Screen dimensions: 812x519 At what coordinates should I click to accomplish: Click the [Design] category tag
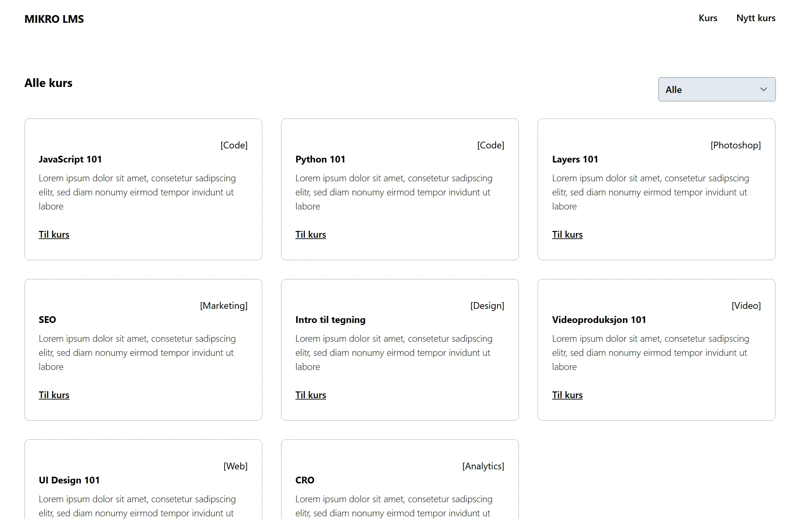[x=487, y=306]
